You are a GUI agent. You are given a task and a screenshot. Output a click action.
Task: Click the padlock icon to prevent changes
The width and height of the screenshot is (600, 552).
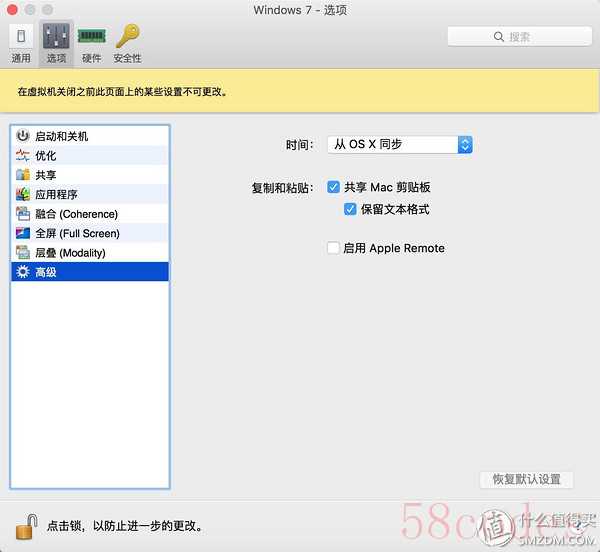[27, 524]
